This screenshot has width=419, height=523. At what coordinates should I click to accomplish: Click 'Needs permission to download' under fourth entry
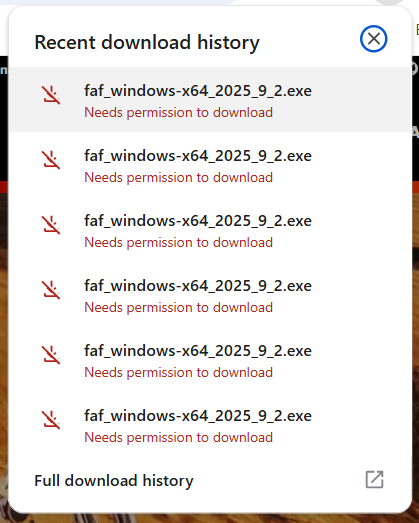pyautogui.click(x=178, y=308)
